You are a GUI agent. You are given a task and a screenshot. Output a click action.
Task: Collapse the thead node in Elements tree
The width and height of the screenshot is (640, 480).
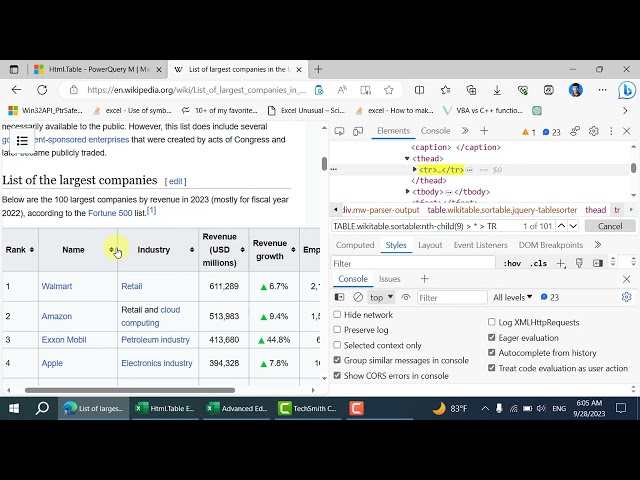coord(407,158)
